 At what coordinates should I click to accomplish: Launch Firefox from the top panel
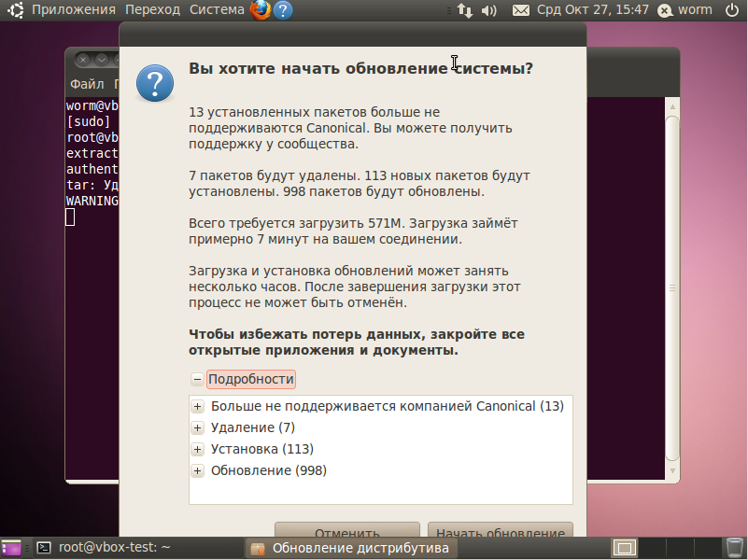tap(261, 10)
